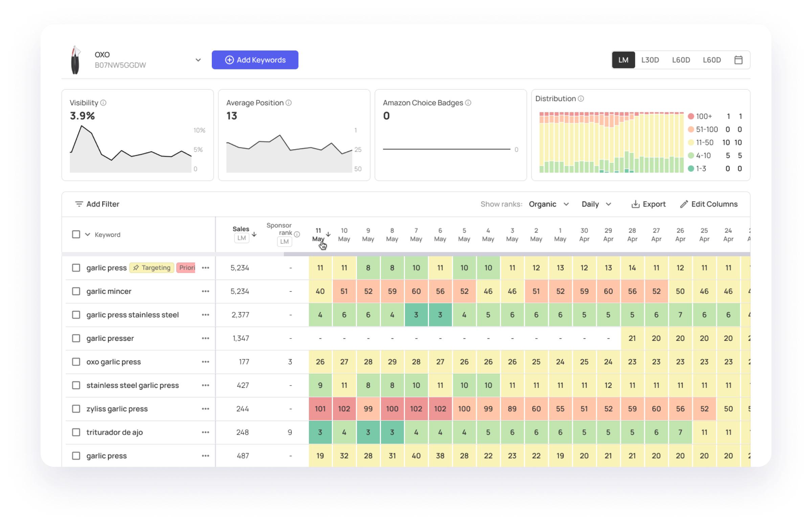This screenshot has width=812, height=524.
Task: Select the LM date range tab
Action: coord(623,60)
